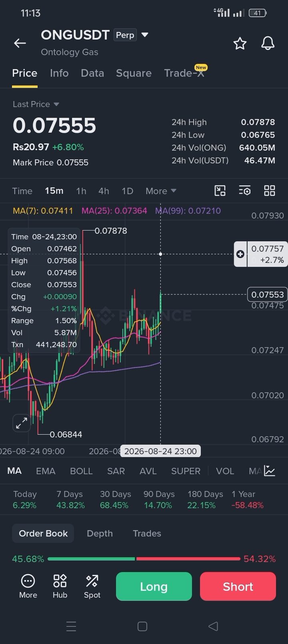Viewport: 288px width, 644px height.
Task: Open the Order Book tab
Action: tap(43, 533)
